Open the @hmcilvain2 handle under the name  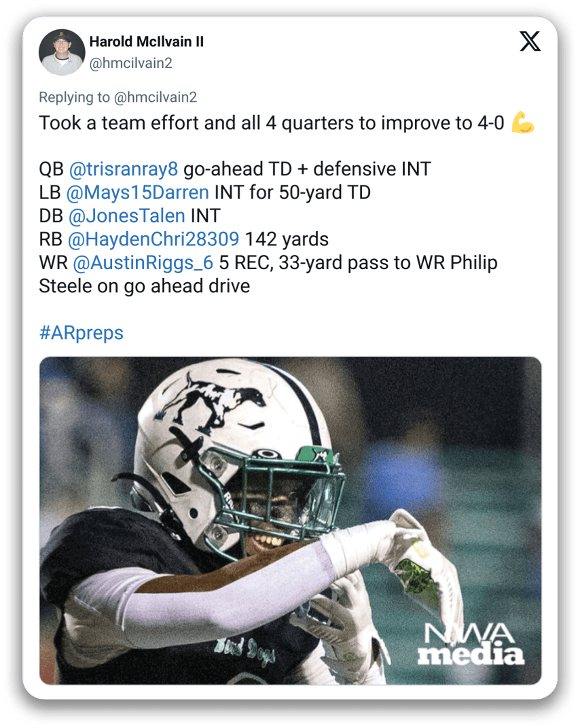pos(131,63)
